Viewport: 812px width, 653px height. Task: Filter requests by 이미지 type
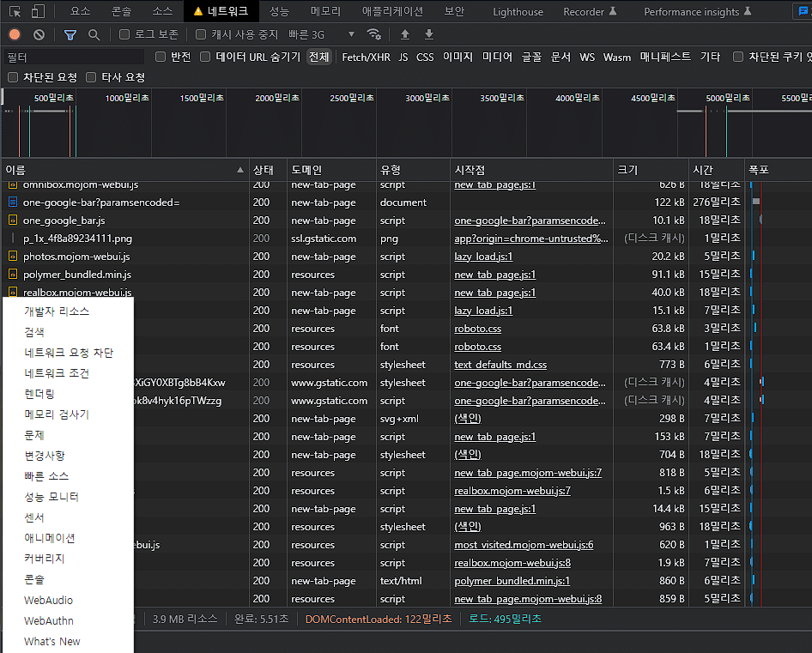[x=458, y=57]
